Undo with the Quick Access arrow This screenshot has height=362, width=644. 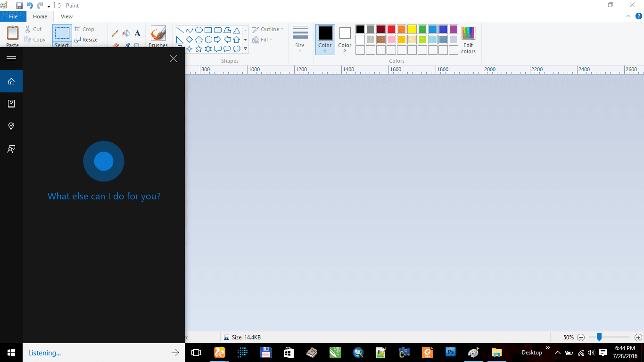tap(30, 6)
